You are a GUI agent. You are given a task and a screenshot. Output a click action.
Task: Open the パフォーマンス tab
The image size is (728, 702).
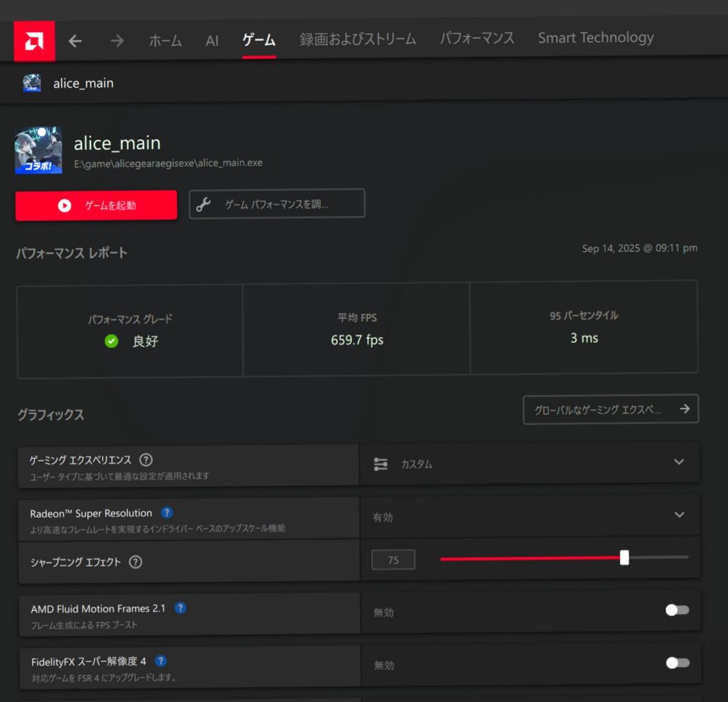point(476,38)
